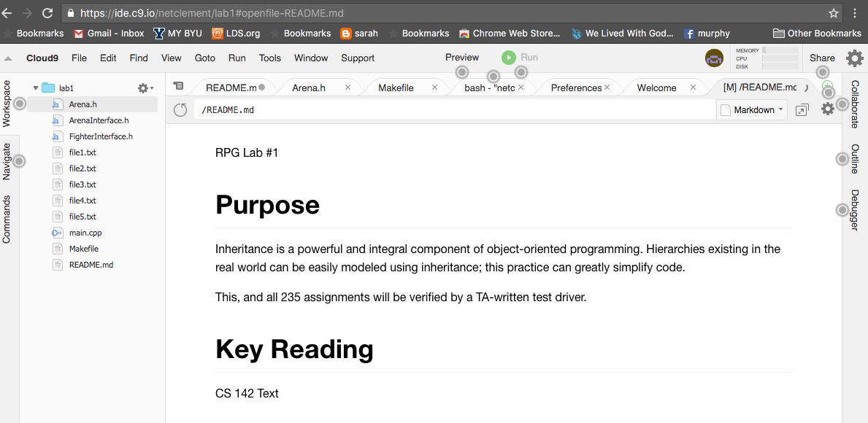Bookmark this page with star icon

[834, 13]
